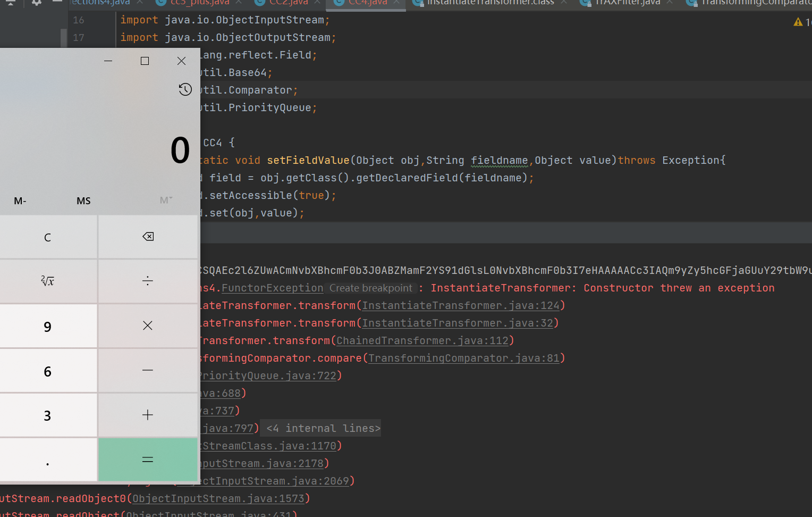The height and width of the screenshot is (517, 812).
Task: Close the Calculator window
Action: point(181,61)
